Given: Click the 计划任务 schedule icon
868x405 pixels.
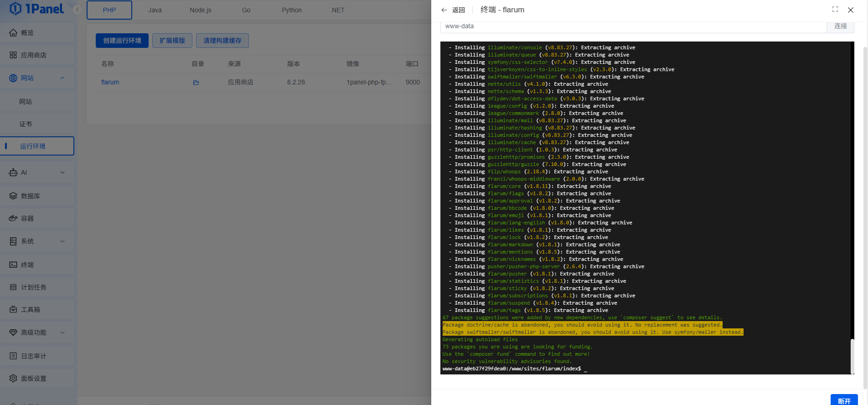Looking at the screenshot, I should point(13,287).
